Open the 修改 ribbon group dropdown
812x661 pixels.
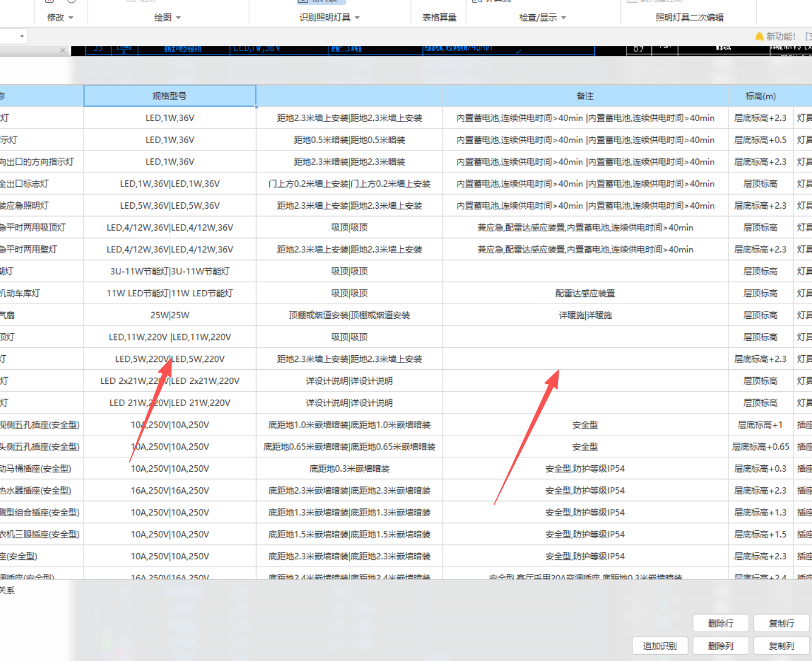61,18
